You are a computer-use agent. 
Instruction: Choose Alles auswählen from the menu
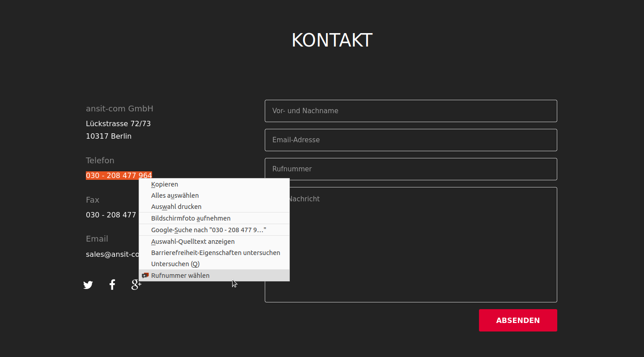click(175, 195)
